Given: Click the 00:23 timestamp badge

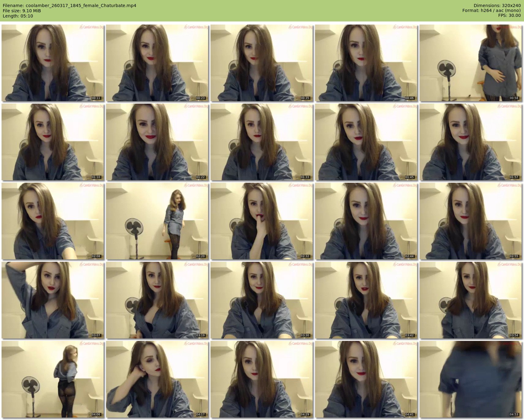Looking at the screenshot, I should 201,98.
